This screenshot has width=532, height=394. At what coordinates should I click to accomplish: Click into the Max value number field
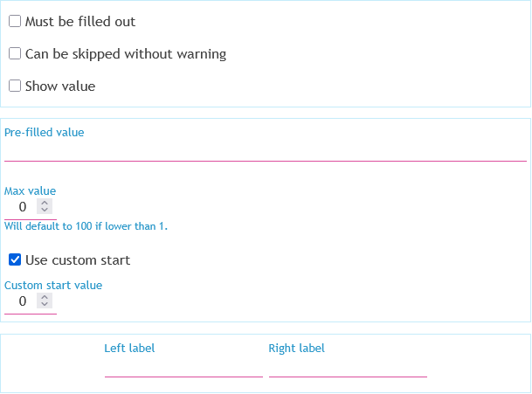[x=23, y=208]
